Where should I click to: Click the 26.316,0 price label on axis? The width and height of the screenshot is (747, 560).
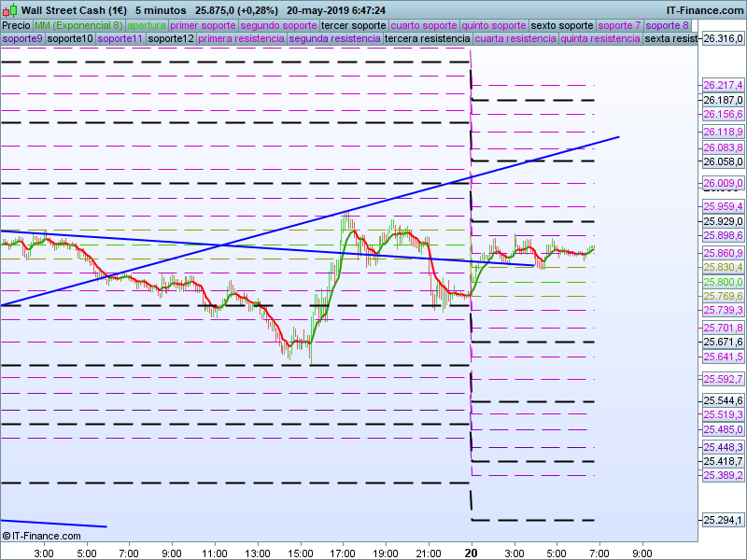click(722, 38)
